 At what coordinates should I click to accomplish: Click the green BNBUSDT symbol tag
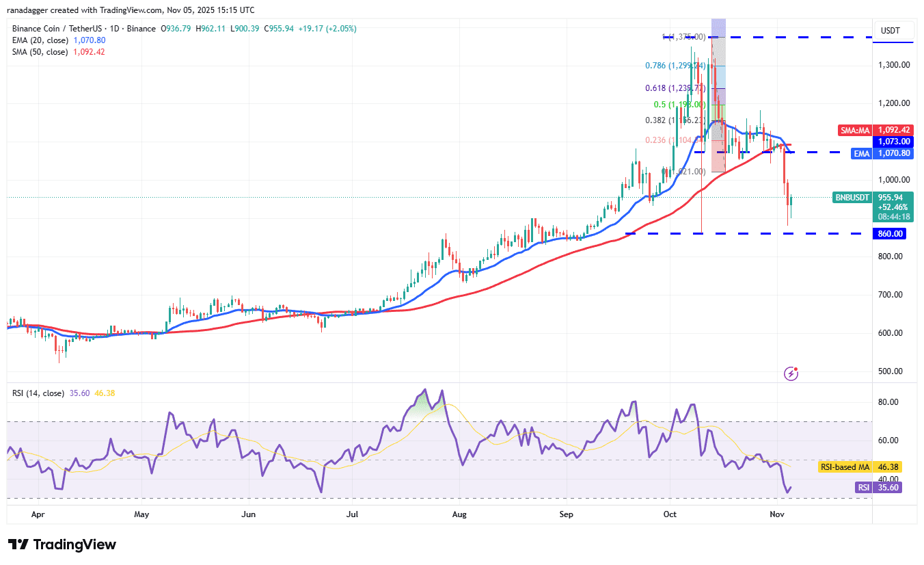tap(852, 198)
